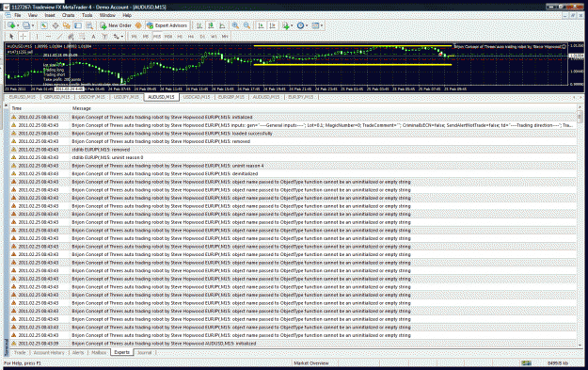Open the Charts menu

tap(69, 15)
